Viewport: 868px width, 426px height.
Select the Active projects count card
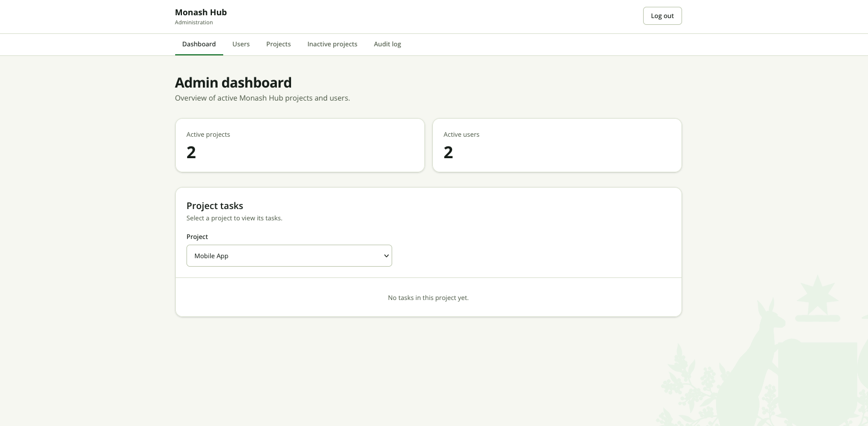[300, 145]
